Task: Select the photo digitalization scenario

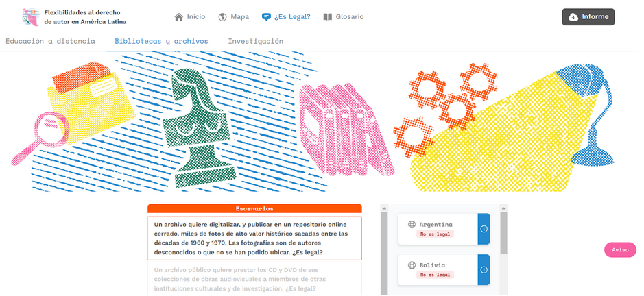Action: [254, 238]
